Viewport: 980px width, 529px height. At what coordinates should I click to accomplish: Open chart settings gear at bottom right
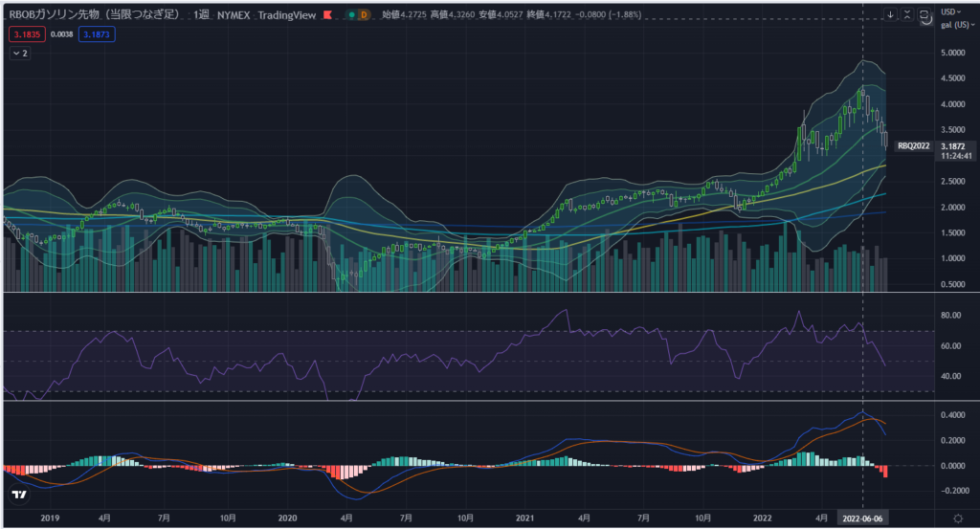coord(957,518)
